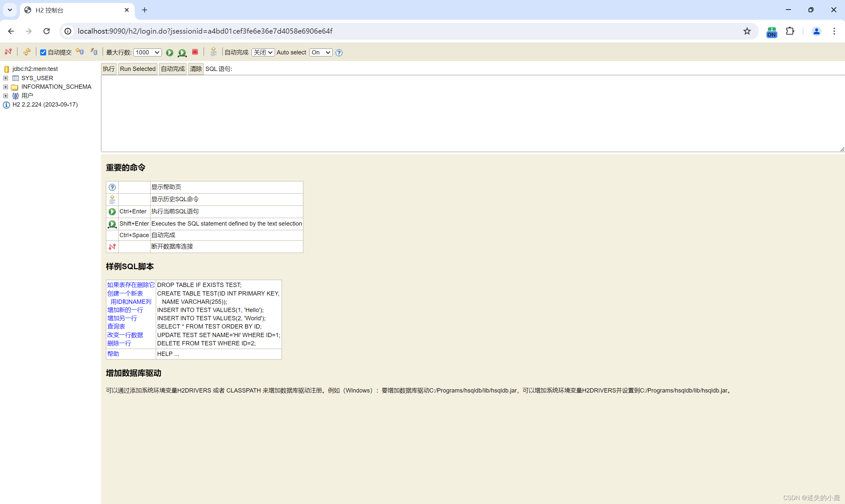This screenshot has width=845, height=504.
Task: Click disconnect icon in 断开数据库连接 row
Action: pos(112,247)
